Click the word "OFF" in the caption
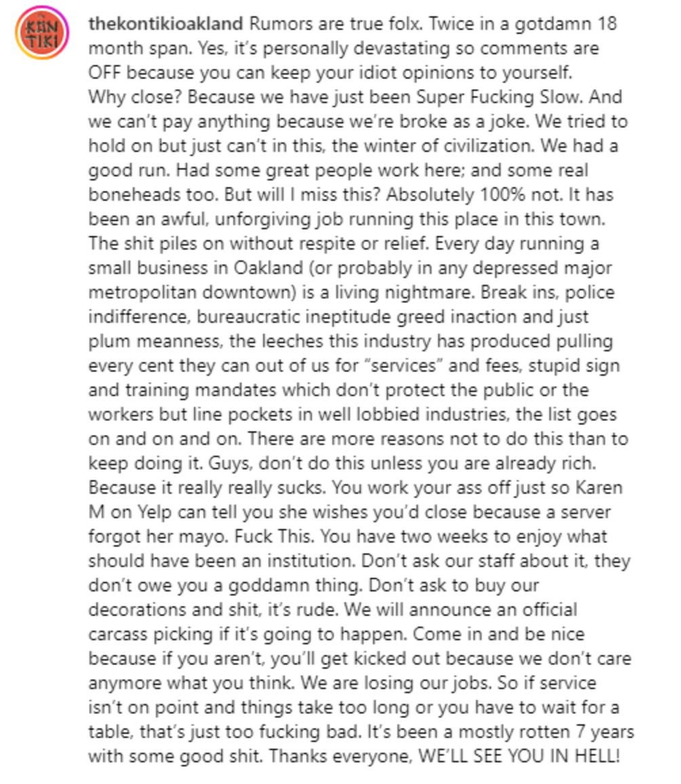This screenshot has width=681, height=784. 104,73
